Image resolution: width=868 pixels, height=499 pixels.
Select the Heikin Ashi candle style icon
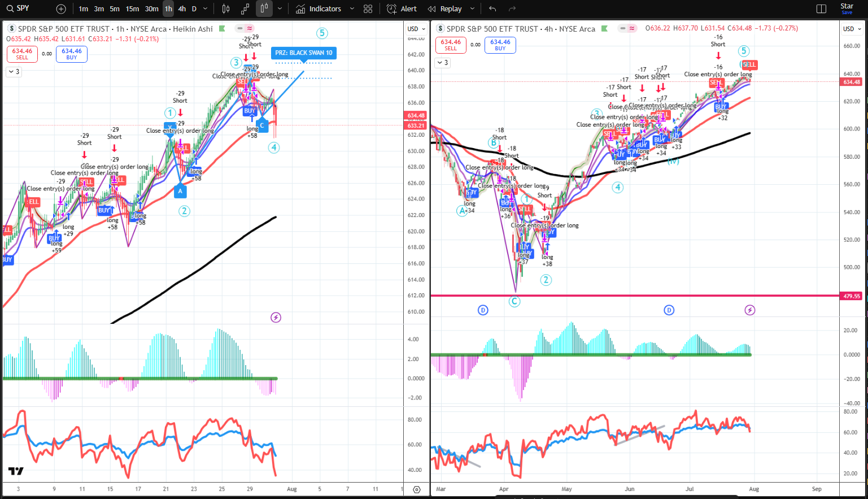coord(264,9)
